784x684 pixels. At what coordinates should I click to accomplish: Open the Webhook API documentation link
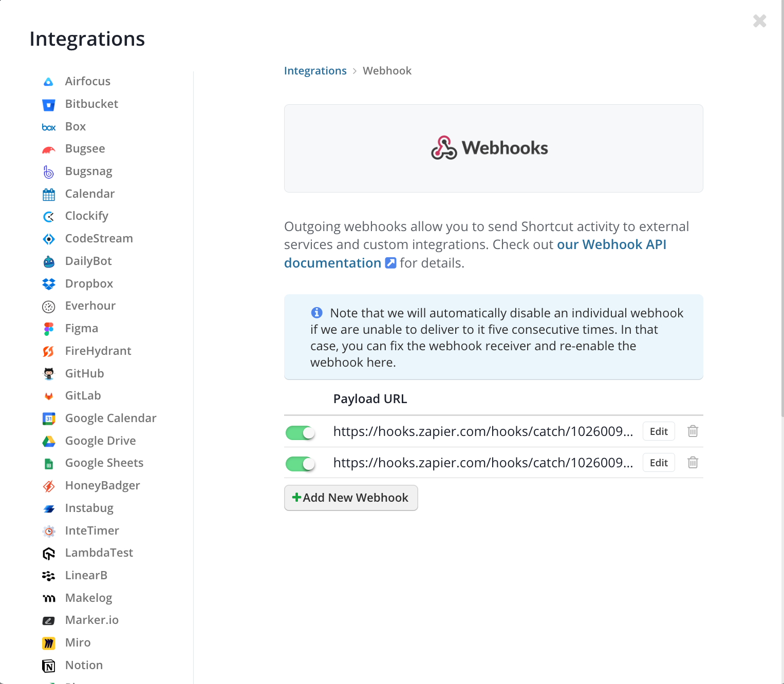pyautogui.click(x=475, y=254)
